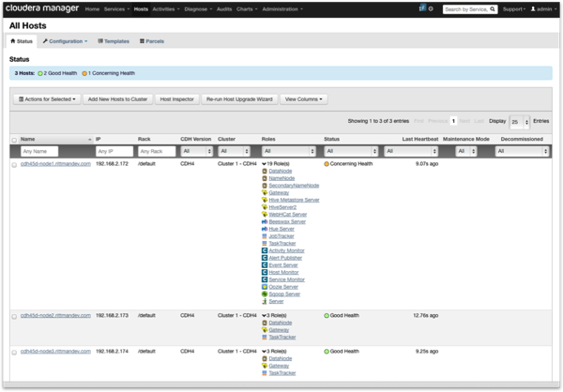
Task: Collapse the 3 Role(s) list for node2
Action: click(274, 315)
